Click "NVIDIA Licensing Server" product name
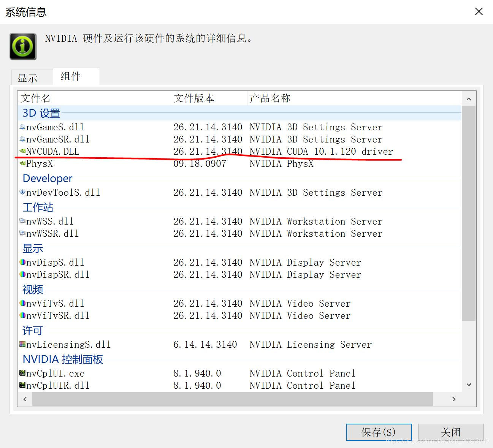493x448 pixels. click(311, 344)
